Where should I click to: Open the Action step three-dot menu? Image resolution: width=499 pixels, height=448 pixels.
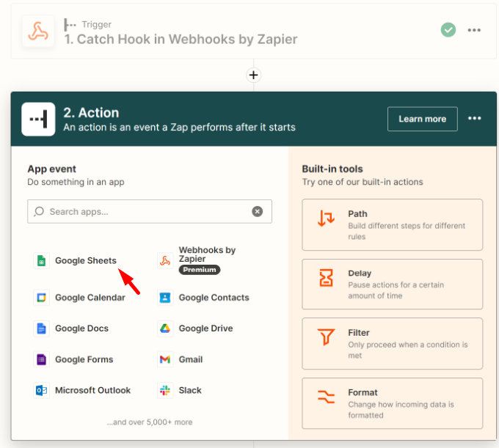474,118
